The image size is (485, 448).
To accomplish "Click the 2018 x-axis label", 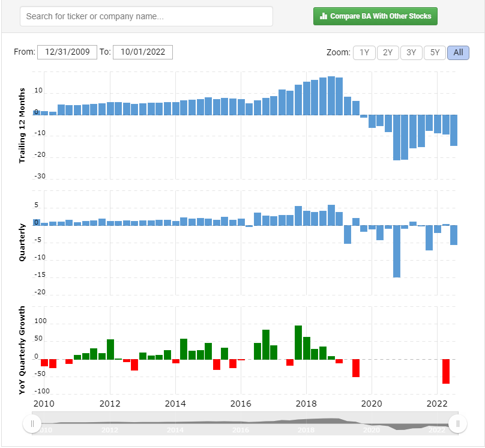I will point(306,404).
